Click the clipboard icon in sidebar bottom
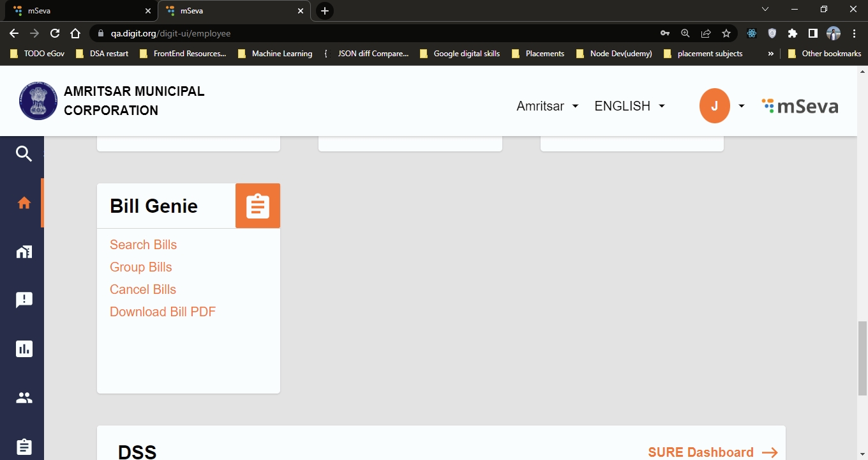The width and height of the screenshot is (868, 460). point(24,446)
